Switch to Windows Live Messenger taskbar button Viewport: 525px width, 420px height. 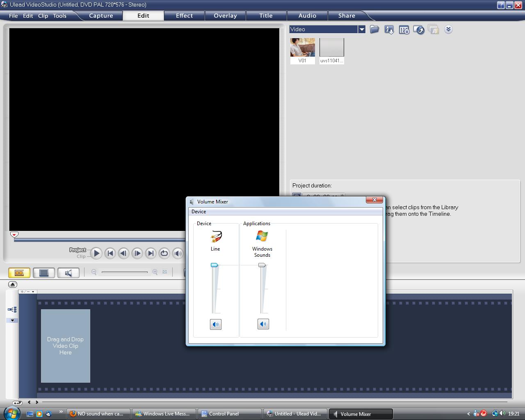click(x=164, y=414)
